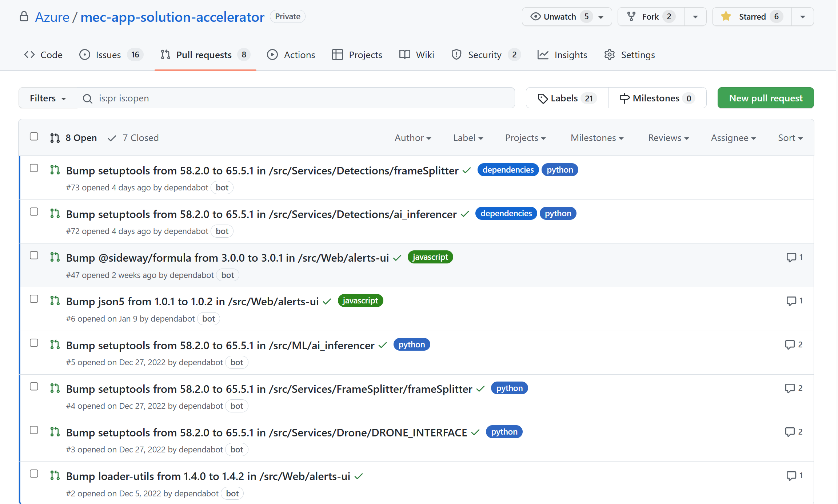The width and height of the screenshot is (838, 504).
Task: Expand the Author filter dropdown
Action: pyautogui.click(x=412, y=138)
